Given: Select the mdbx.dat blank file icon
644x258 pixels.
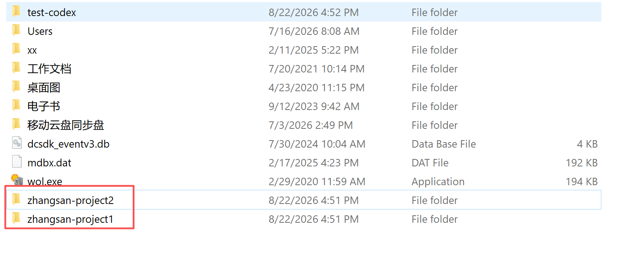Looking at the screenshot, I should [17, 162].
